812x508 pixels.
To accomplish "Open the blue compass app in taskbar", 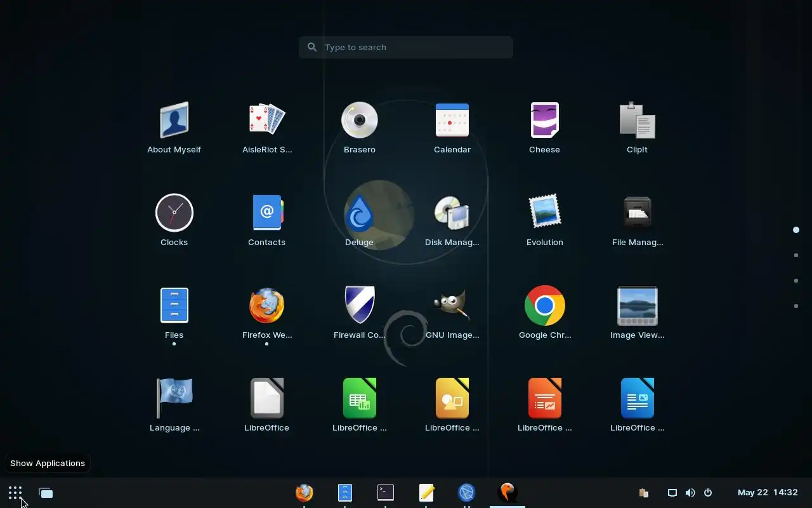I will 467,492.
